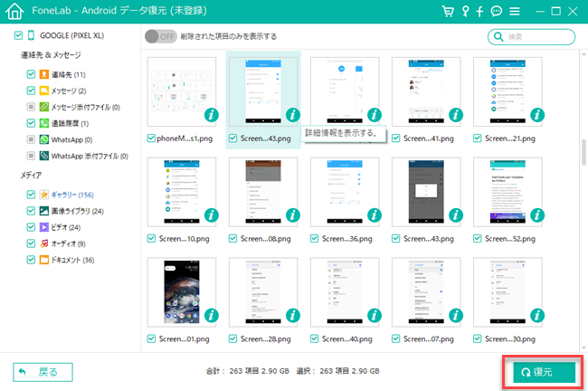This screenshot has height=391, width=588.
Task: Show info for Screen...21.png
Action: tap(537, 115)
